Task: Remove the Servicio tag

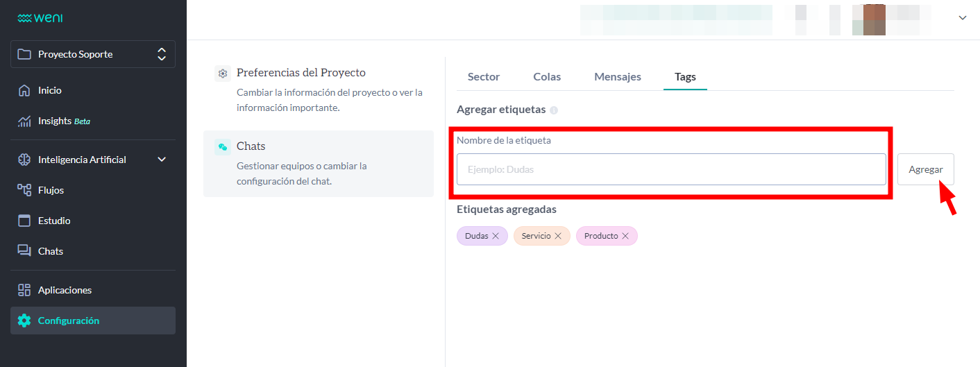Action: tap(558, 236)
